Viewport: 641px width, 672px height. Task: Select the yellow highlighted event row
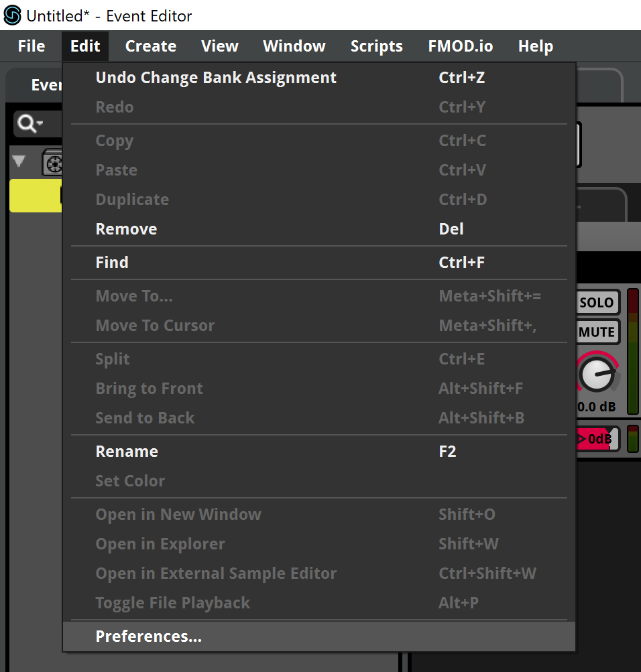(x=36, y=196)
